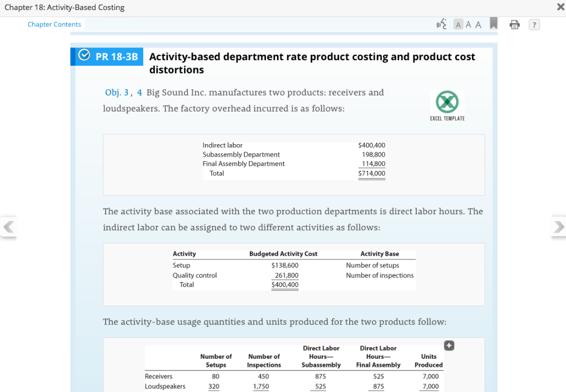
Task: Expand the plus icon on activity-base table
Action: [x=449, y=345]
